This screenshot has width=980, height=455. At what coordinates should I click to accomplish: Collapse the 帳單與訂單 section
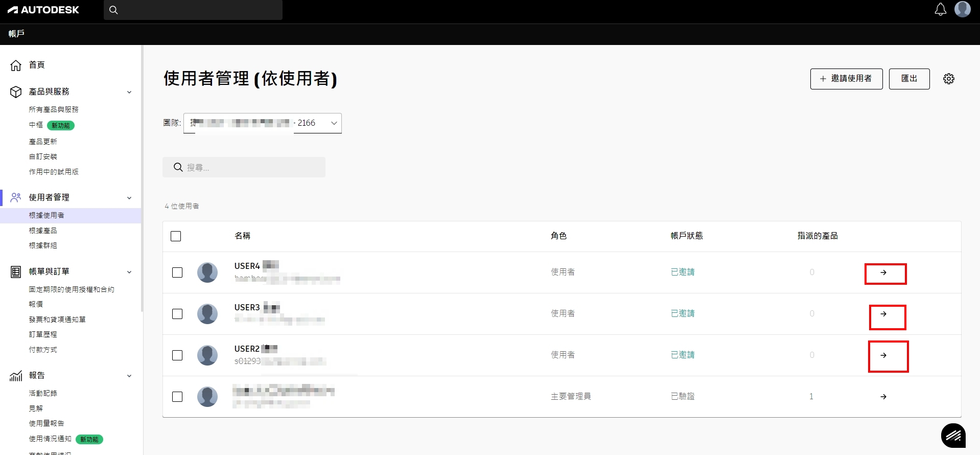pos(129,272)
